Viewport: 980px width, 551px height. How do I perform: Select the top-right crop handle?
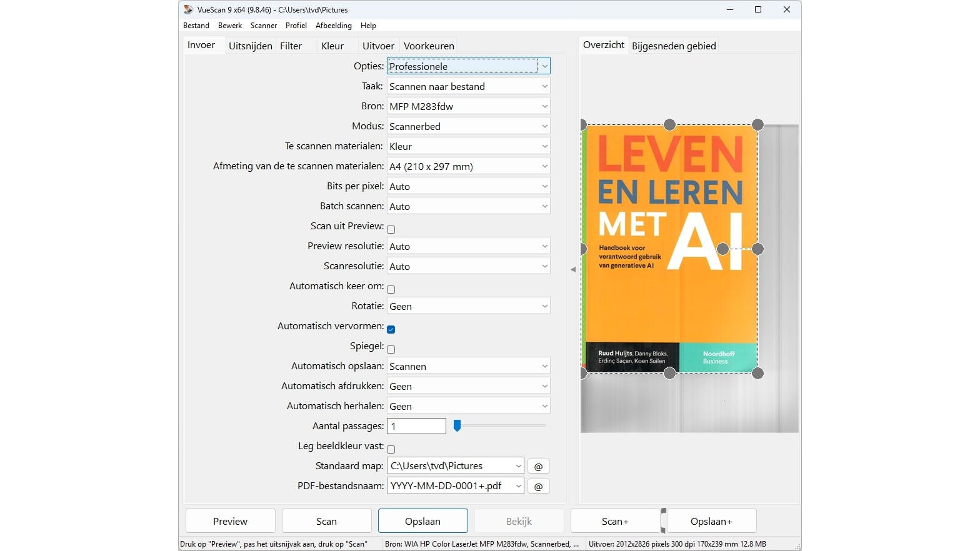(x=757, y=125)
